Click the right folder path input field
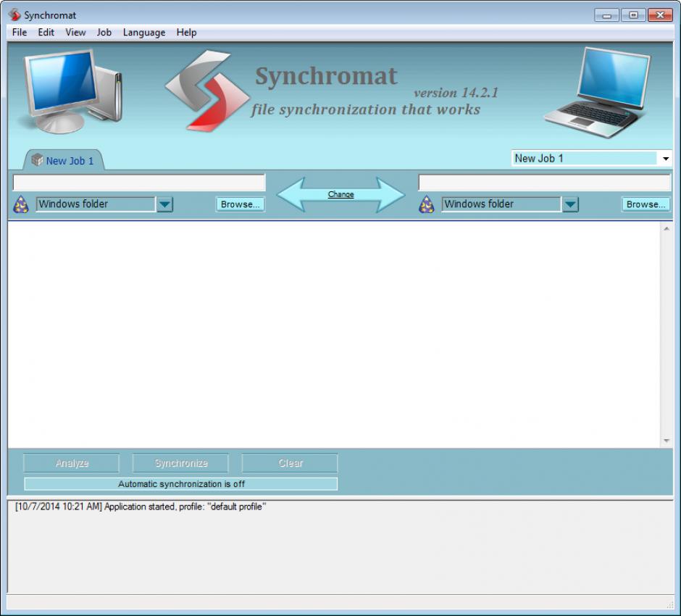 [545, 183]
